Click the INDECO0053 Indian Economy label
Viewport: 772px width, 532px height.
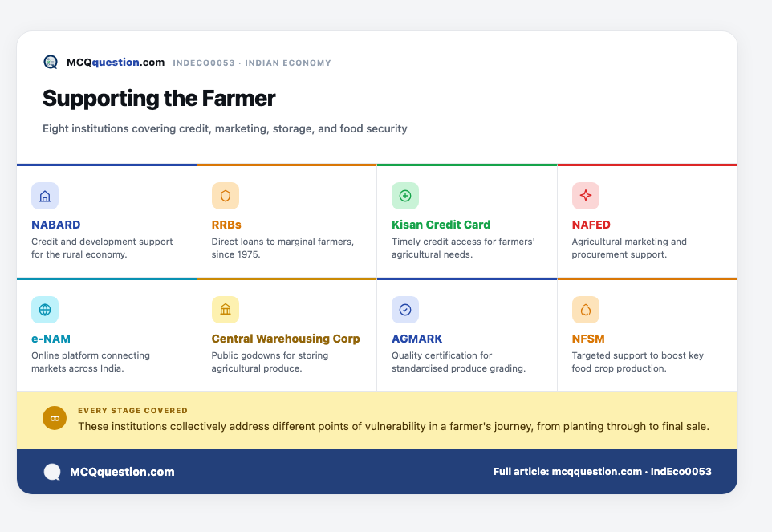coord(252,63)
